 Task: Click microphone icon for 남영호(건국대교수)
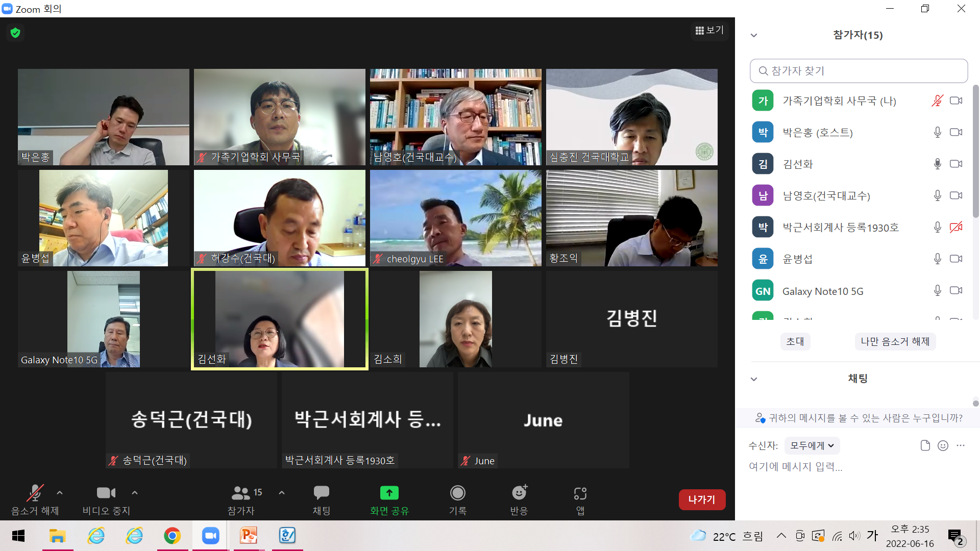click(937, 195)
